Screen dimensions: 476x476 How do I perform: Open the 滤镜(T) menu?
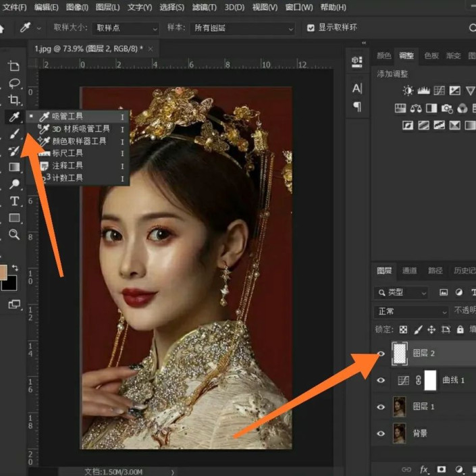coord(205,7)
